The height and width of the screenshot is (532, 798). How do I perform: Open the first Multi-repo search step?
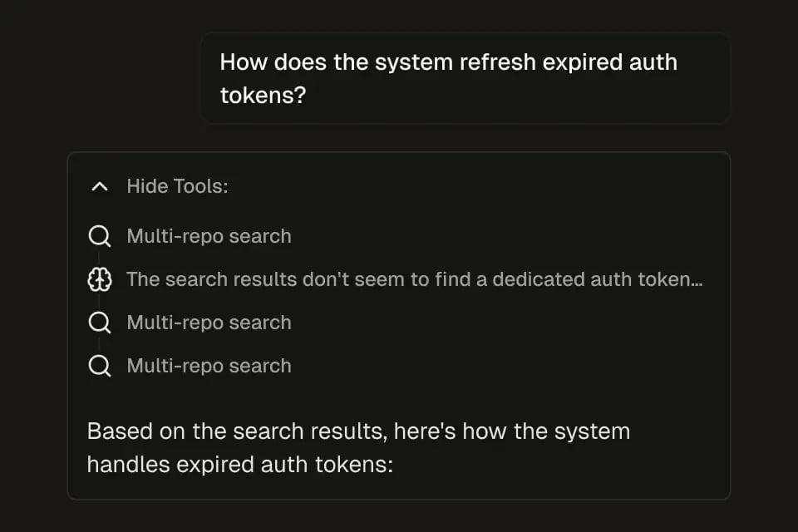point(209,236)
